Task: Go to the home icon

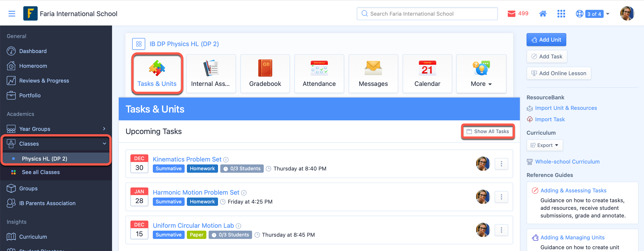Action: pos(542,13)
